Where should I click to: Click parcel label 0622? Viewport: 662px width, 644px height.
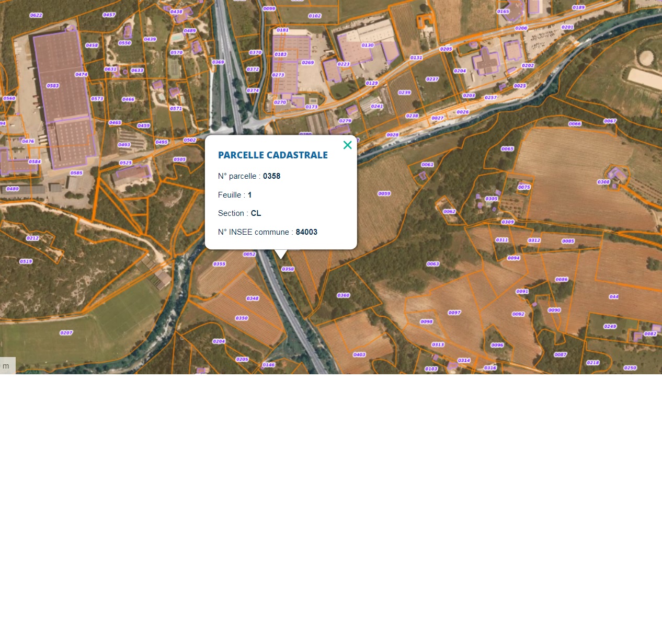coord(36,15)
